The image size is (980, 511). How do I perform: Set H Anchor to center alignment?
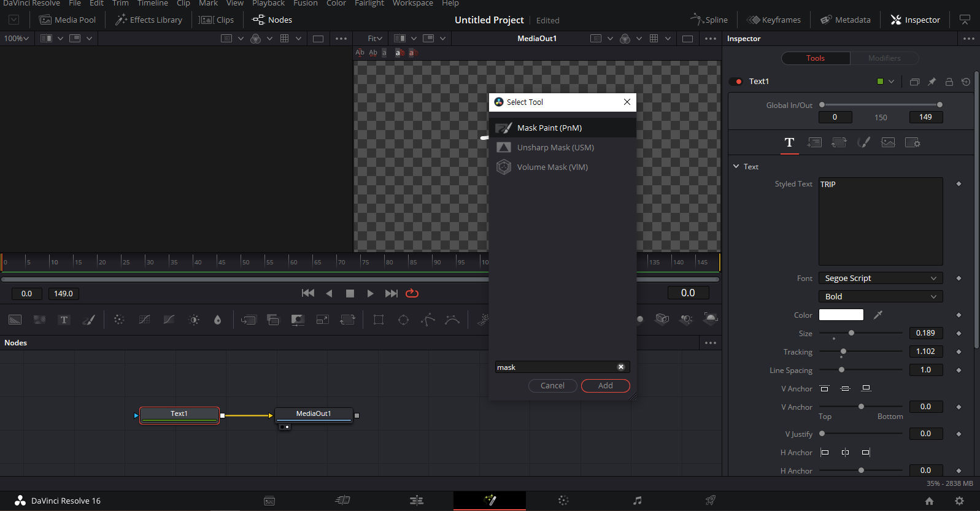(x=845, y=452)
